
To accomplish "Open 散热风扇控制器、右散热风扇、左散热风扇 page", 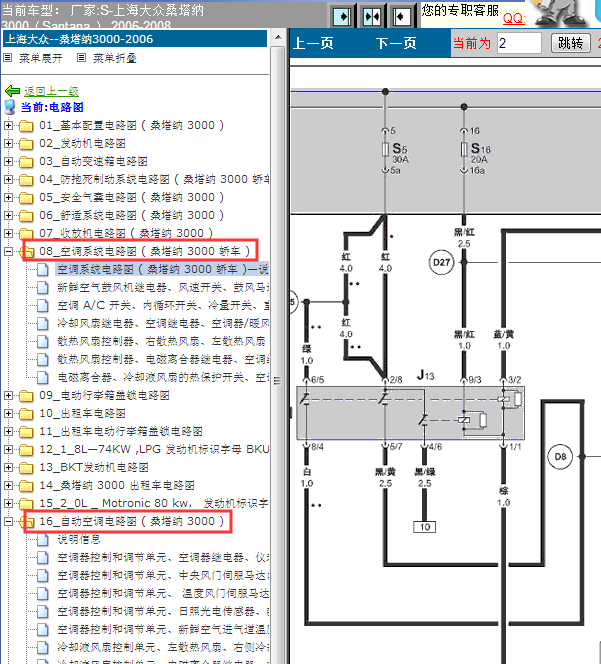I will tap(161, 341).
